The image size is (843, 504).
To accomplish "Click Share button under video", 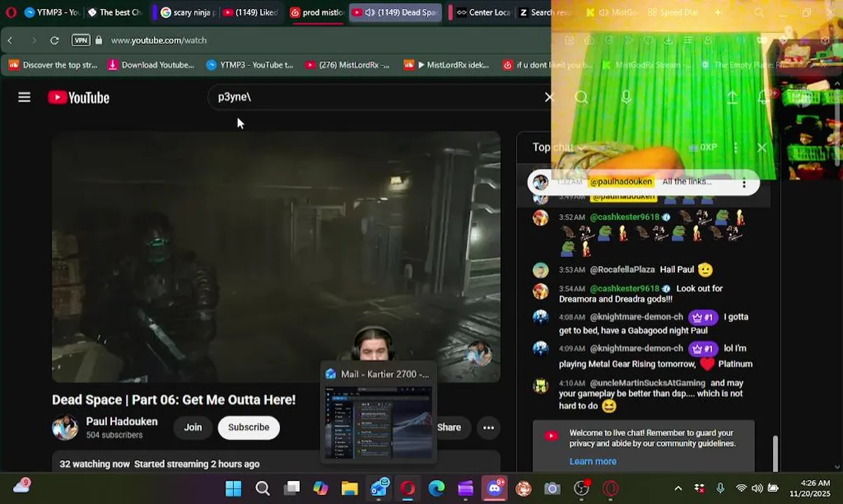I will pos(450,427).
